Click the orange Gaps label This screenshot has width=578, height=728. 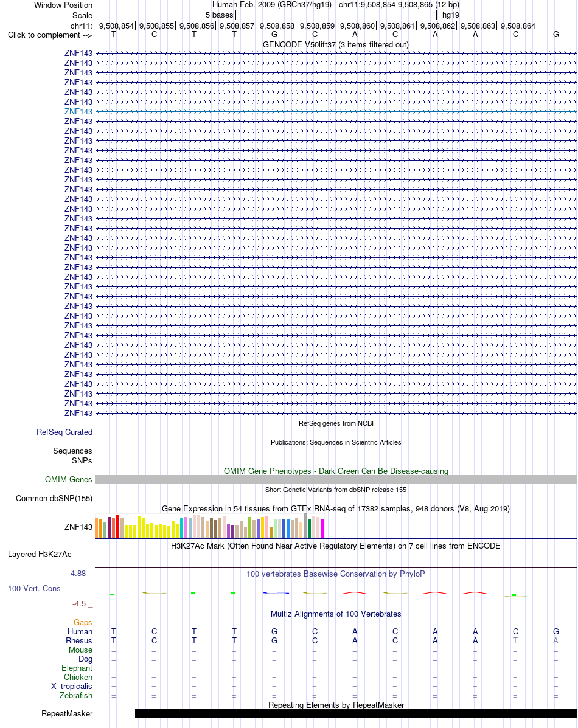[83, 622]
